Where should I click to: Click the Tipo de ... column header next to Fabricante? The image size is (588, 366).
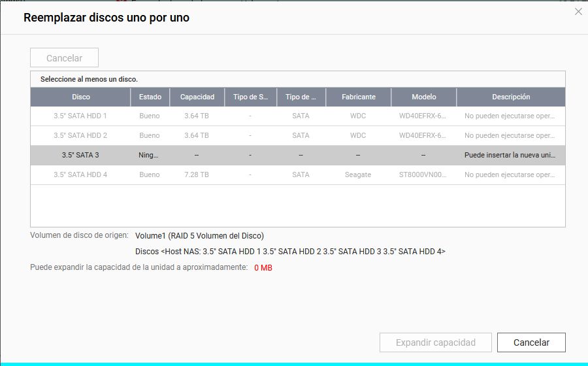click(301, 97)
